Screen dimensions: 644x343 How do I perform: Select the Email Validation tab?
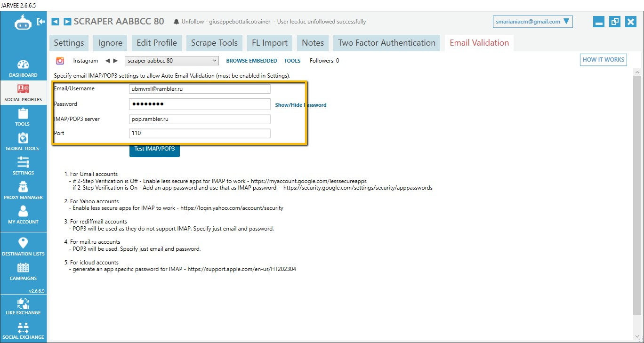479,43
